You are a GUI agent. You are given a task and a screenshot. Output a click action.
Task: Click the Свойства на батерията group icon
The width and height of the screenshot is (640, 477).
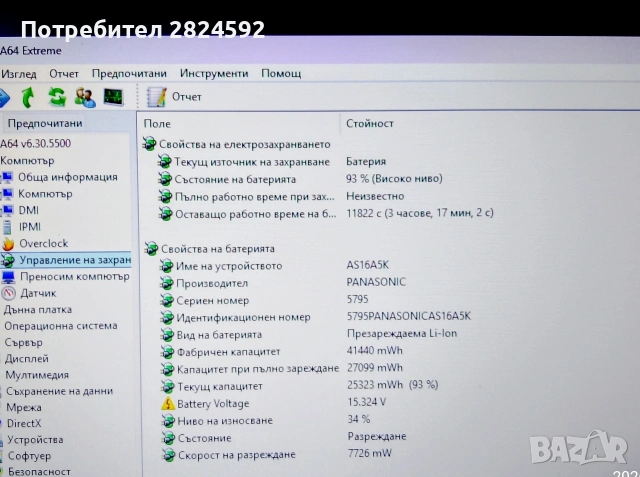tap(151, 248)
